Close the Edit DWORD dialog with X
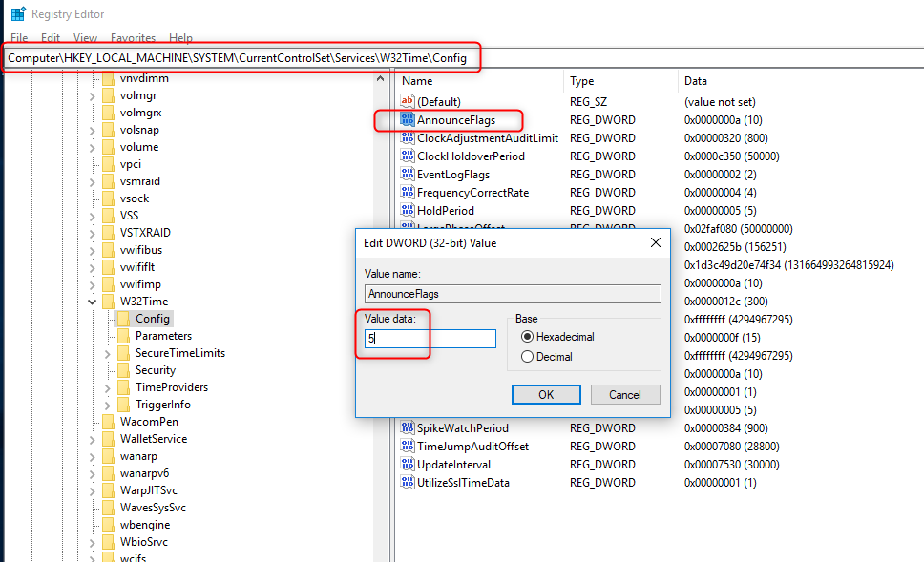 [656, 242]
